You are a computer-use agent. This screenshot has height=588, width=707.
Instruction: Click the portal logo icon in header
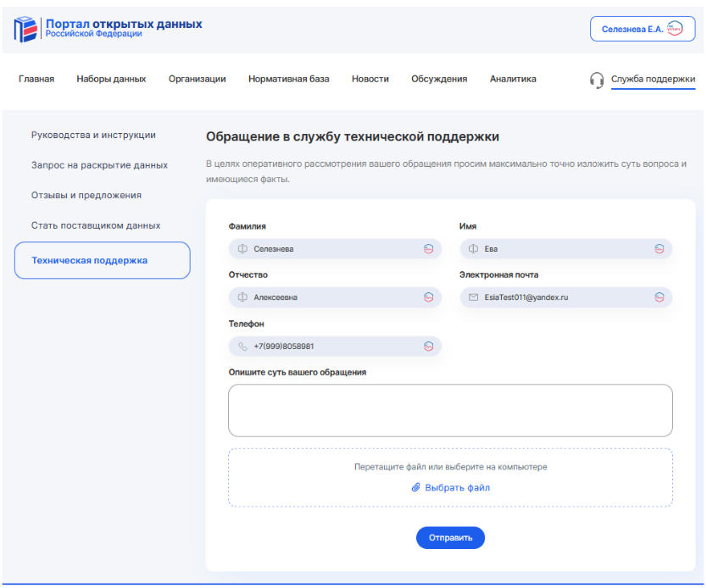click(26, 29)
